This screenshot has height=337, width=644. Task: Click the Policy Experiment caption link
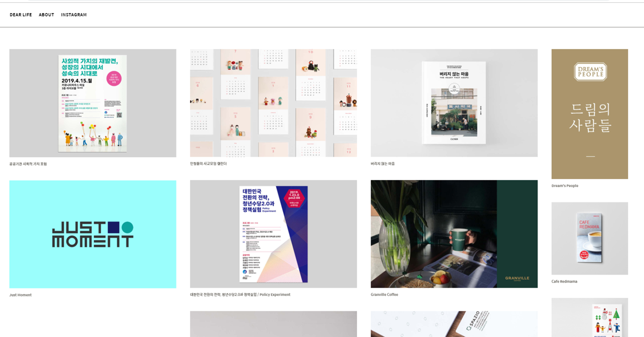(x=240, y=294)
